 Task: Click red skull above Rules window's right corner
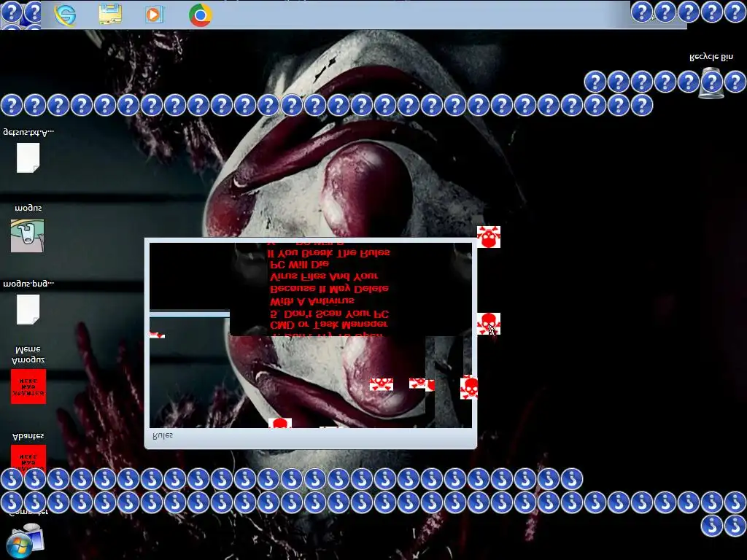[x=488, y=237]
